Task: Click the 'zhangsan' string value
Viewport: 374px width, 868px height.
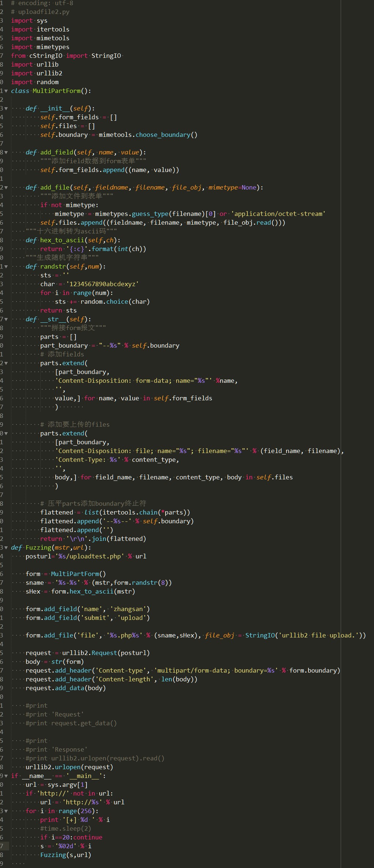Action: pyautogui.click(x=128, y=609)
